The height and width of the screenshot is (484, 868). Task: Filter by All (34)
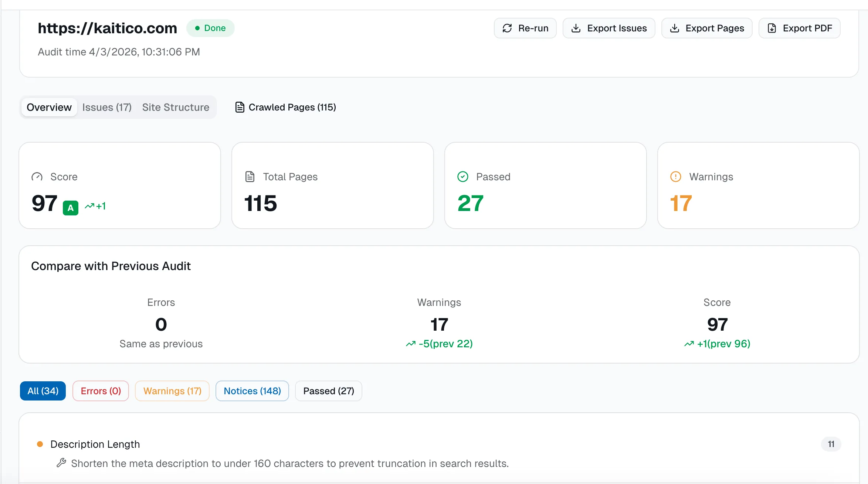43,391
